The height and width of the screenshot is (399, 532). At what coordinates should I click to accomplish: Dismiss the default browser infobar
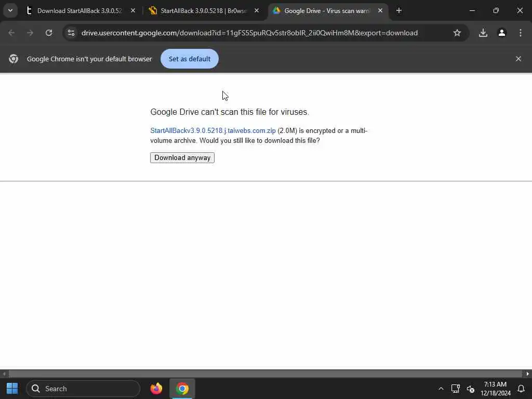coord(518,59)
